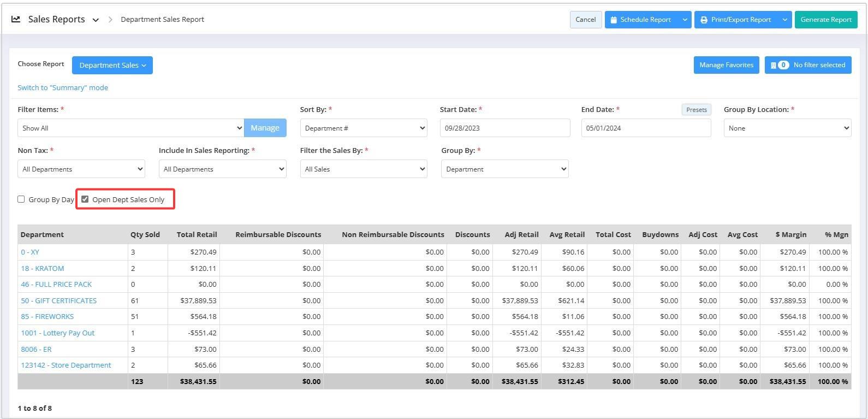
Task: Open Filter Items Show All dropdown
Action: click(x=130, y=128)
